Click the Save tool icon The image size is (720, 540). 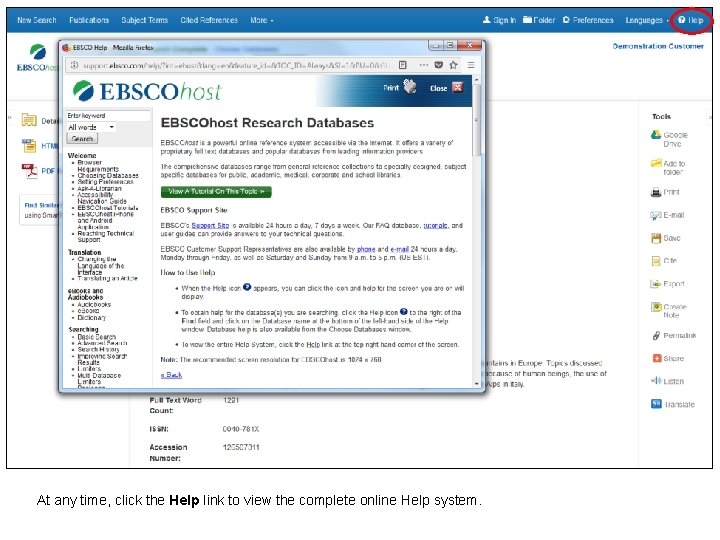pos(656,238)
